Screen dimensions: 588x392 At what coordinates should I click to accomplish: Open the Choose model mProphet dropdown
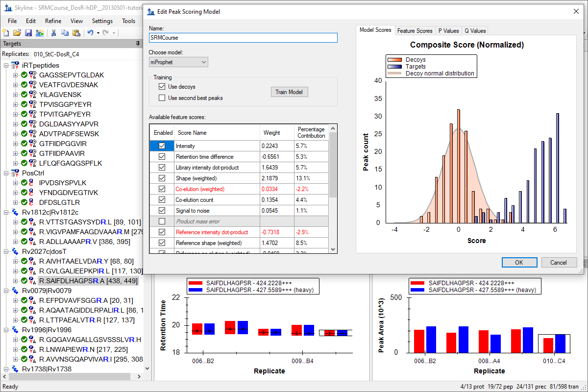178,62
